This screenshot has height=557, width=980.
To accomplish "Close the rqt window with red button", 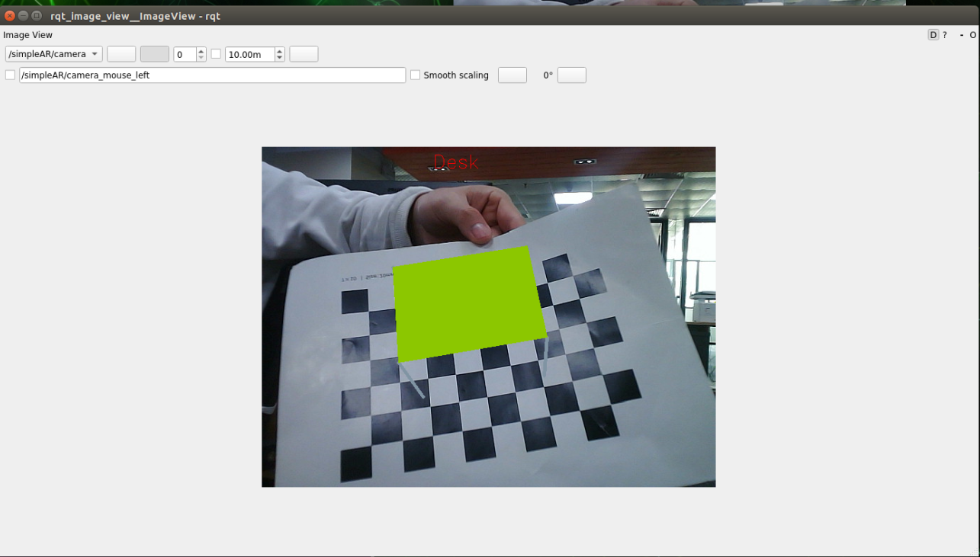I will [x=10, y=15].
